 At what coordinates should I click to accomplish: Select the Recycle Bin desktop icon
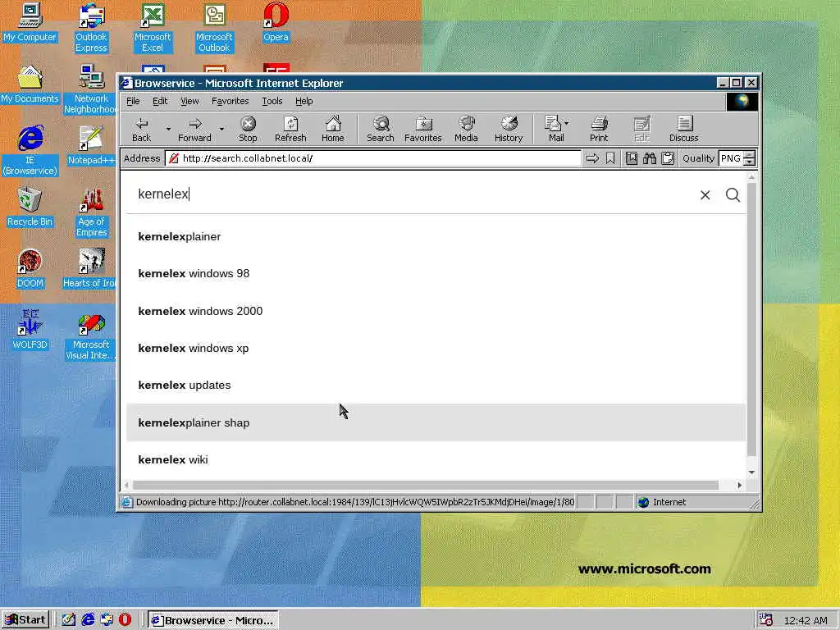30,208
